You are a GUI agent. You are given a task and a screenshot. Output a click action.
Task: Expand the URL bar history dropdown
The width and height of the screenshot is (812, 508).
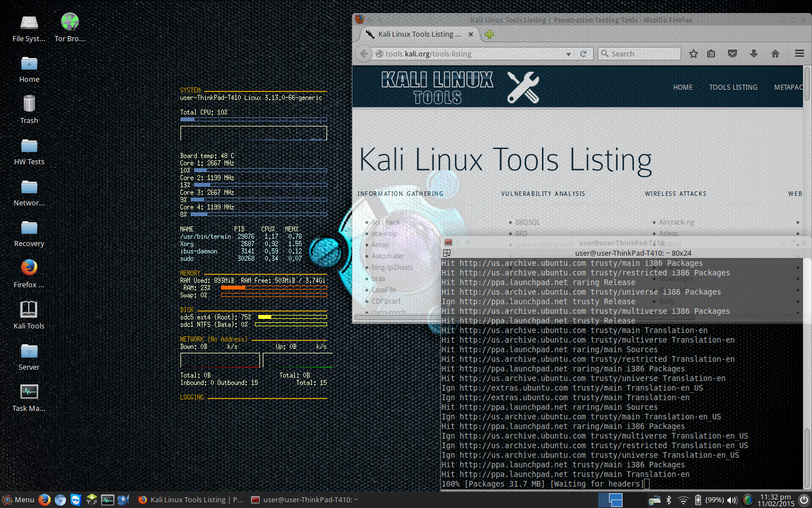coord(568,54)
